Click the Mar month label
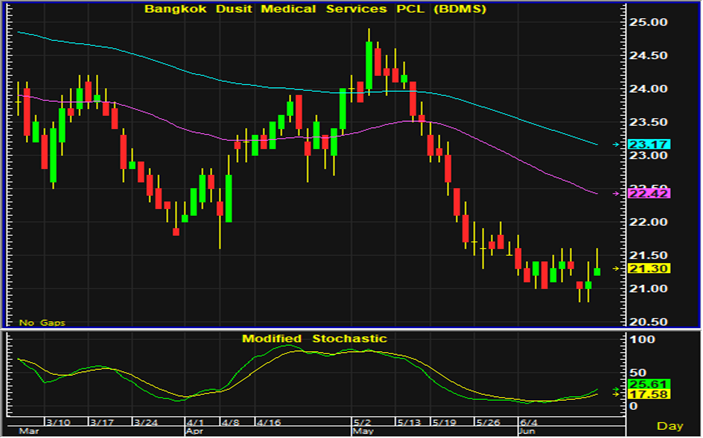The image size is (703, 438). pos(29,431)
